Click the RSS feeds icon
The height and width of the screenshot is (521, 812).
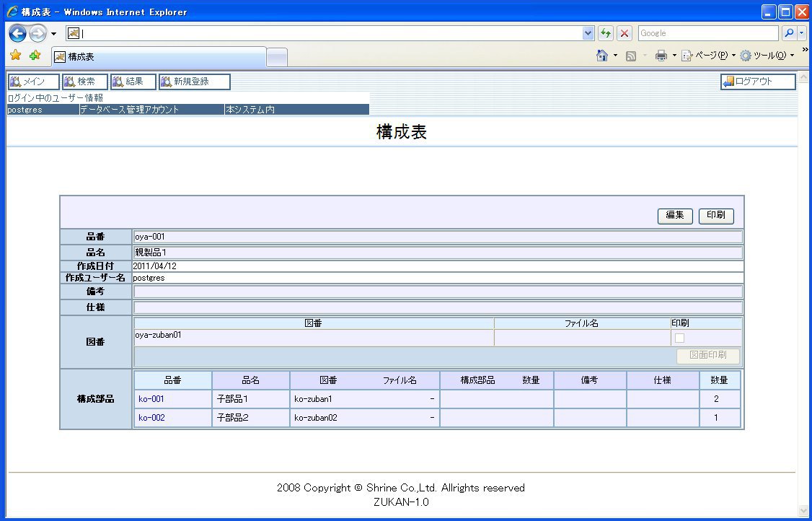pyautogui.click(x=631, y=56)
